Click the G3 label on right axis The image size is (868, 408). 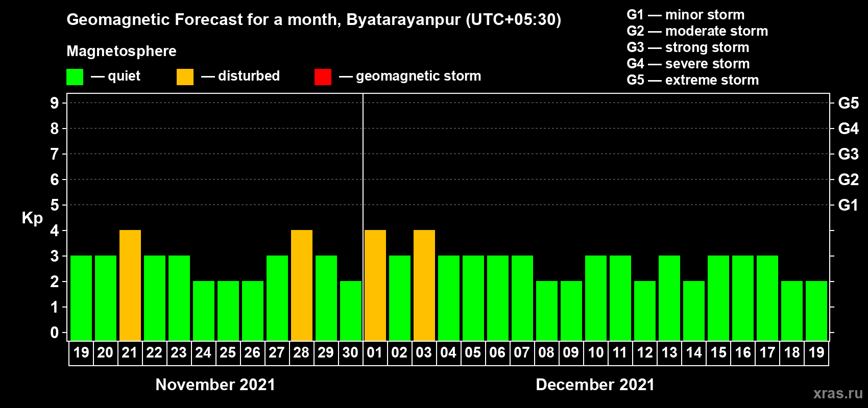tap(849, 154)
